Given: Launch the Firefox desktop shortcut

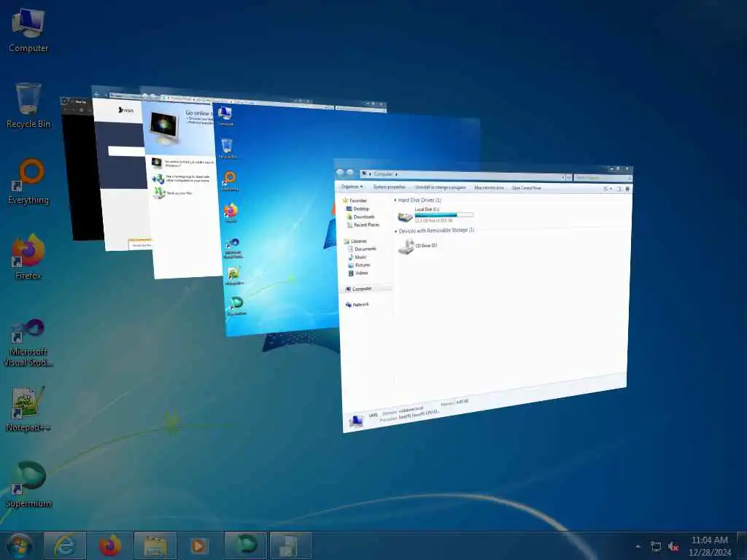Looking at the screenshot, I should (x=28, y=257).
